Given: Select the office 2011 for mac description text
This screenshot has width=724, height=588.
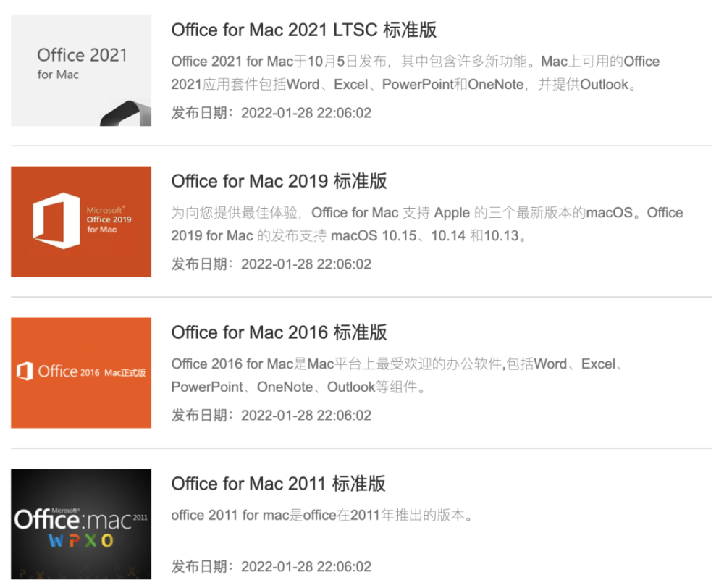Looking at the screenshot, I should [322, 515].
